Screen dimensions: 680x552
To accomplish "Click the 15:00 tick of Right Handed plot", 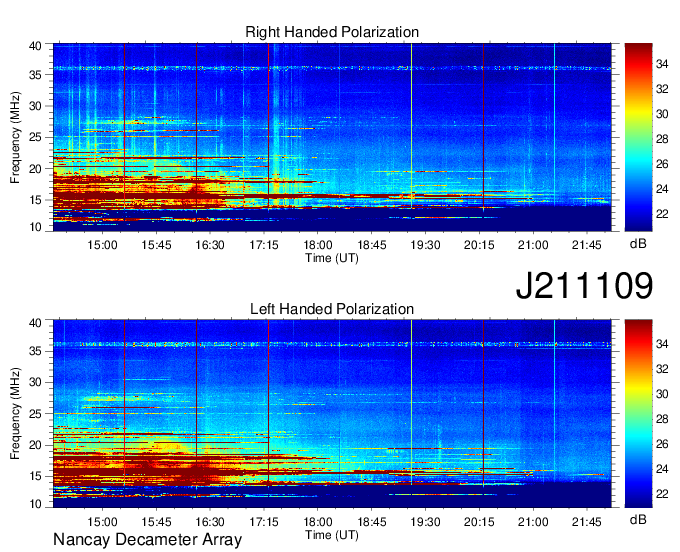I will pyautogui.click(x=102, y=245).
